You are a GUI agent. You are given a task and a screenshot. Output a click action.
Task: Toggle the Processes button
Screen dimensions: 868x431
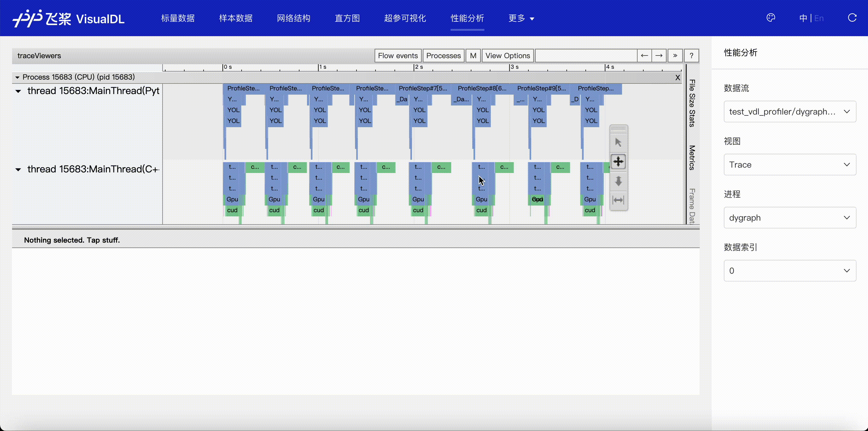click(443, 55)
